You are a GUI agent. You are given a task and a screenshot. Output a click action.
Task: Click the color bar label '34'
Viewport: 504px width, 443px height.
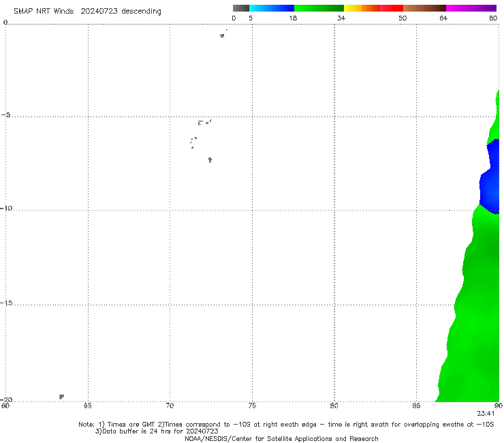click(341, 18)
